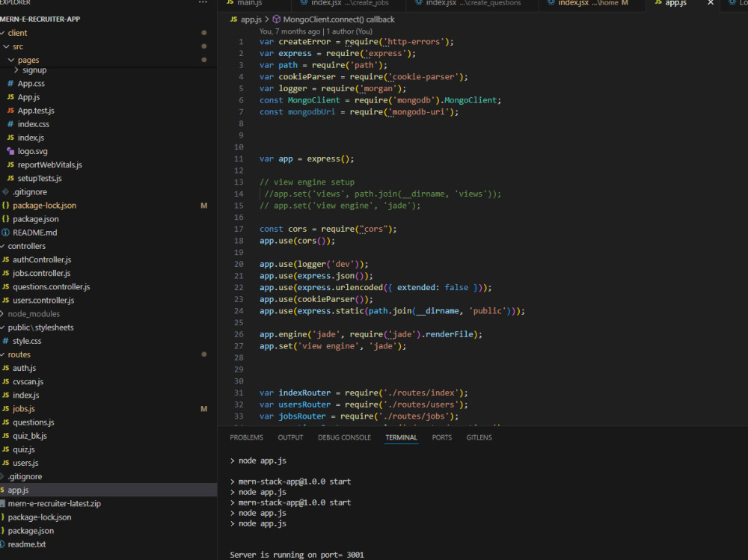Screen dimensions: 748x560
Task: Open App.css in the explorer
Action: point(31,84)
